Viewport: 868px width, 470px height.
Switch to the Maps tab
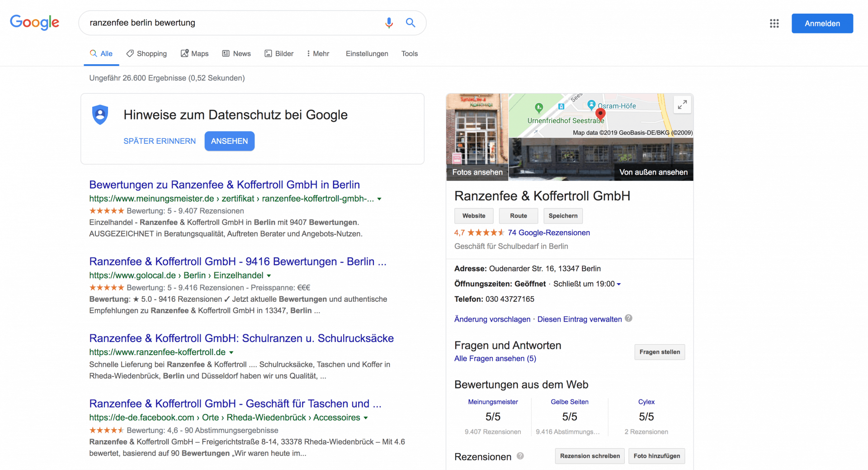pyautogui.click(x=194, y=53)
